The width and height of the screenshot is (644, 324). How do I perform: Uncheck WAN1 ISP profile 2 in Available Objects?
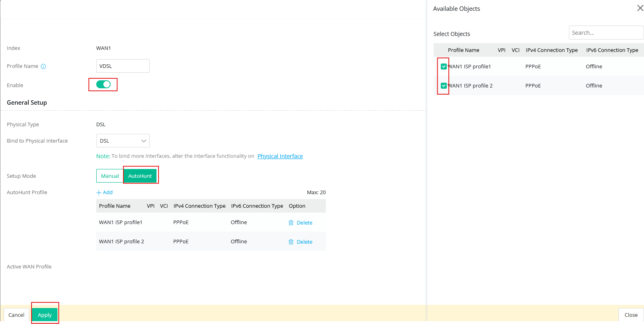pyautogui.click(x=444, y=86)
